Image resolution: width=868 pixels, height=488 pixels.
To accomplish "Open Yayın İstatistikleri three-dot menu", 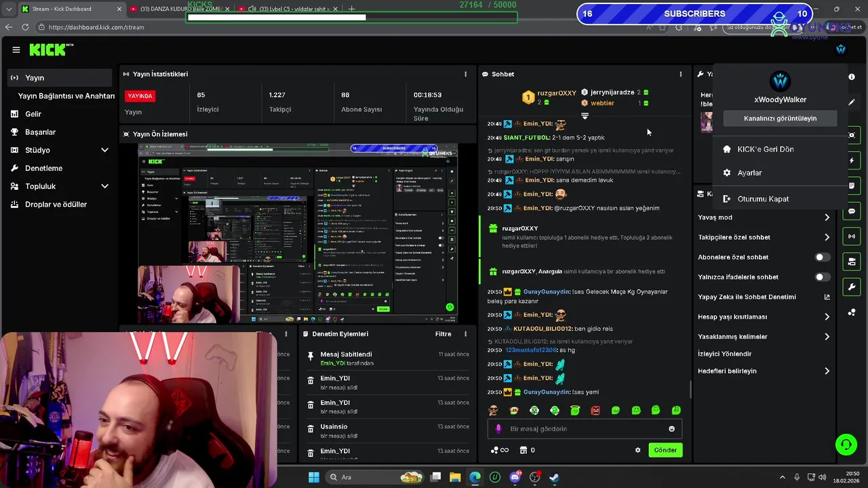I will point(465,74).
